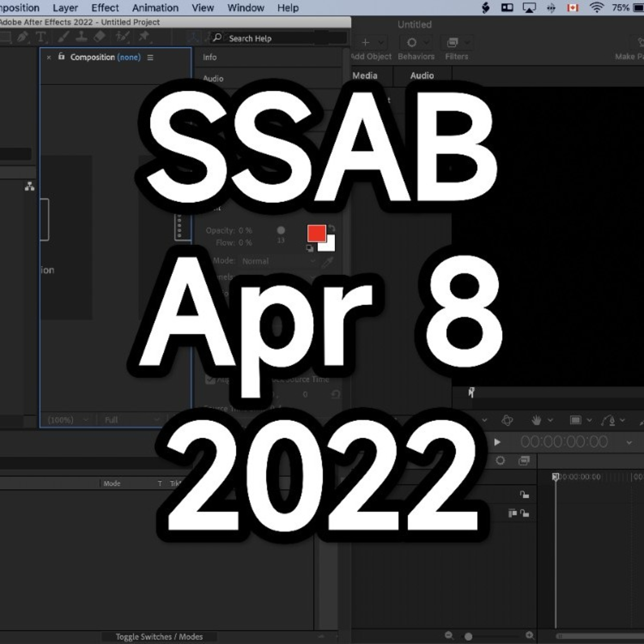Screen dimensions: 644x644
Task: Select the Clone Stamp tool
Action: tap(81, 37)
